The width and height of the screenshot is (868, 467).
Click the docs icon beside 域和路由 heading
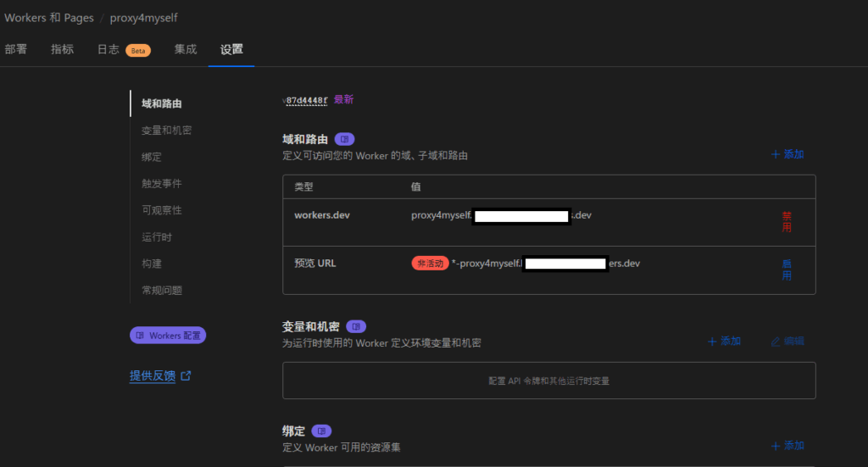[x=344, y=139]
